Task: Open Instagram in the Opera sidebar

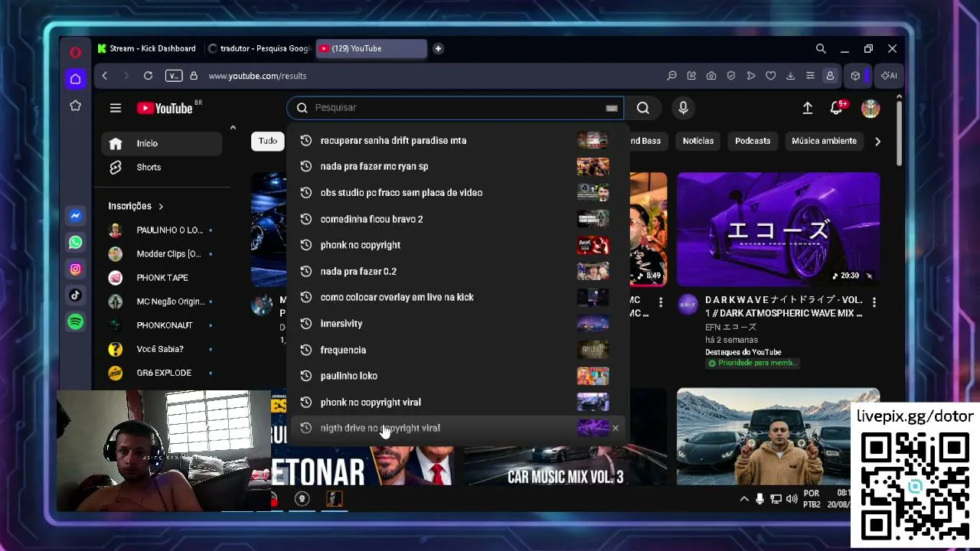Action: pos(75,269)
